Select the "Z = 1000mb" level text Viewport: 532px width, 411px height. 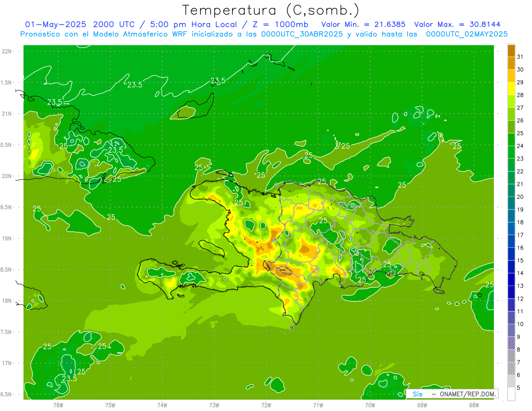[x=280, y=24]
